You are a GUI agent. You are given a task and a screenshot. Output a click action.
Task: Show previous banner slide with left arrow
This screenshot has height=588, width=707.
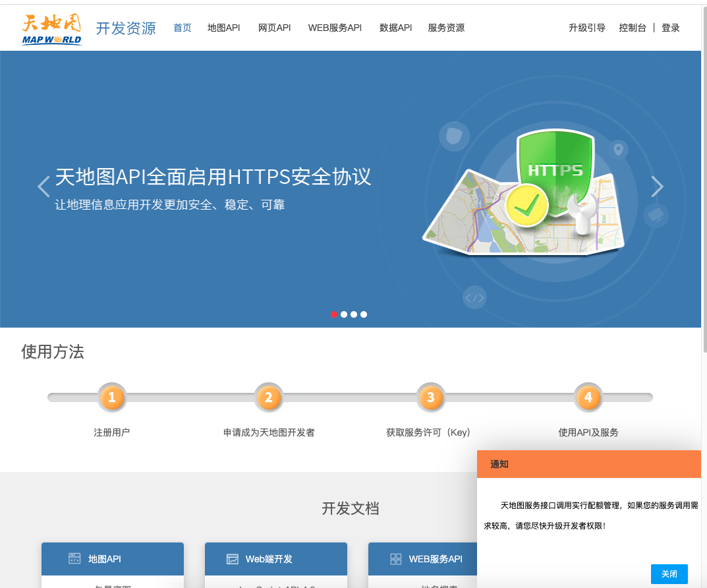(x=43, y=187)
